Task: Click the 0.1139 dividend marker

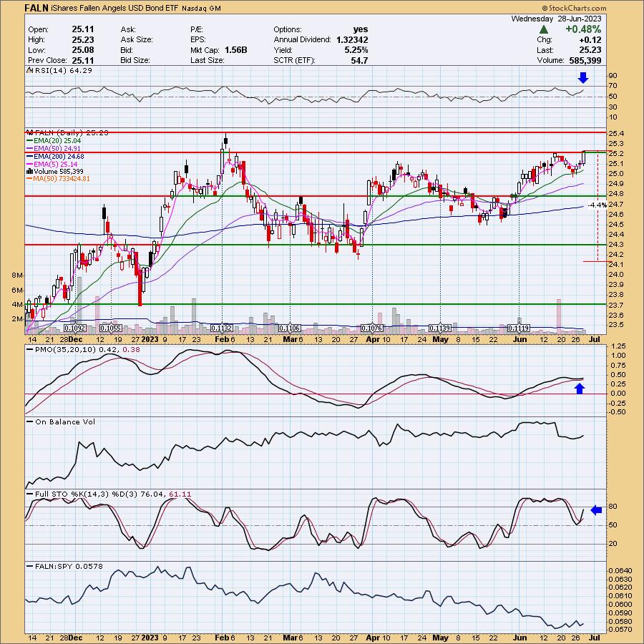Action: [x=440, y=328]
